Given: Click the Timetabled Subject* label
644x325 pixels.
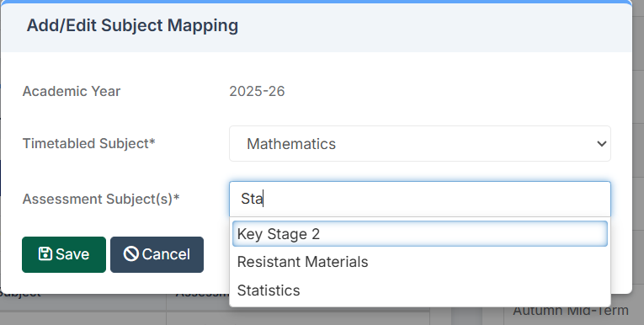Looking at the screenshot, I should click(88, 143).
